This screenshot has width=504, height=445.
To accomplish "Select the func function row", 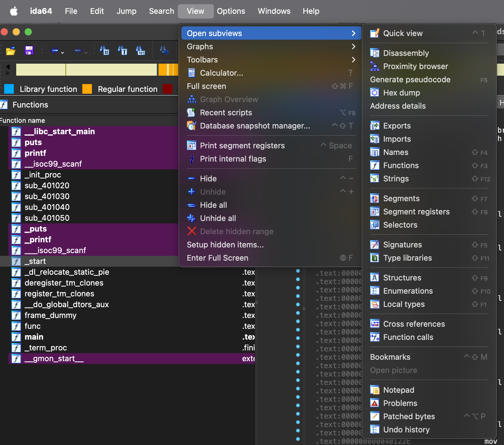I will click(x=127, y=326).
